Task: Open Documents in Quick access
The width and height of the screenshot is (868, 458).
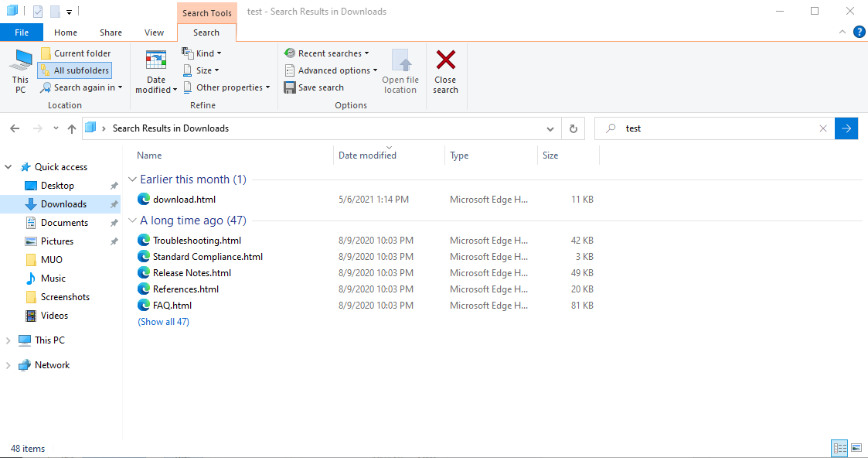Action: 64,223
